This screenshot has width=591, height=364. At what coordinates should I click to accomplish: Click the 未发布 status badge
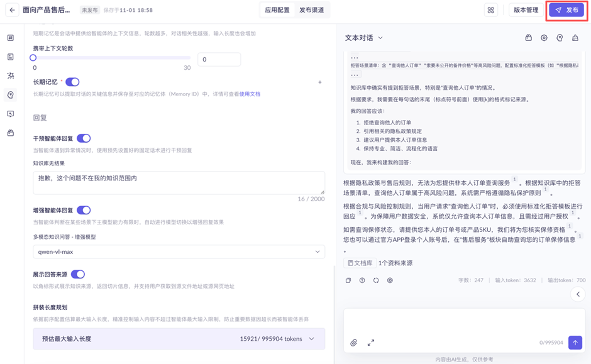90,10
